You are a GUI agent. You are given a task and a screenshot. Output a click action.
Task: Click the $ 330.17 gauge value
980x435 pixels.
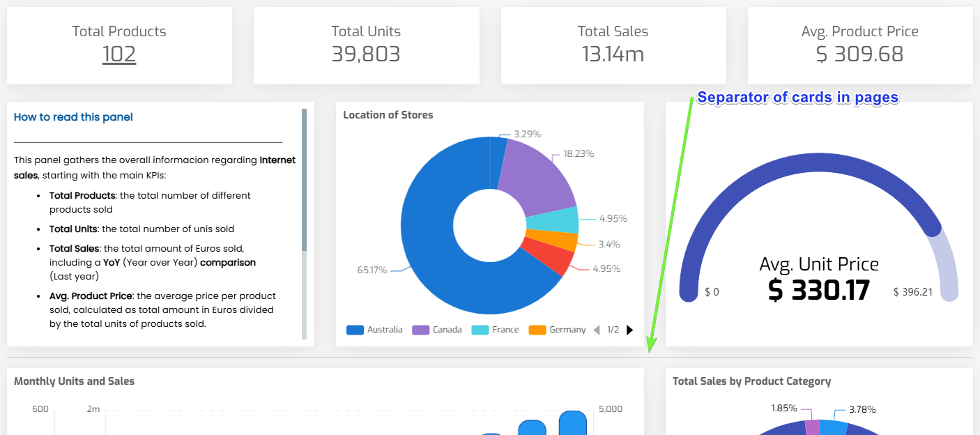click(819, 290)
